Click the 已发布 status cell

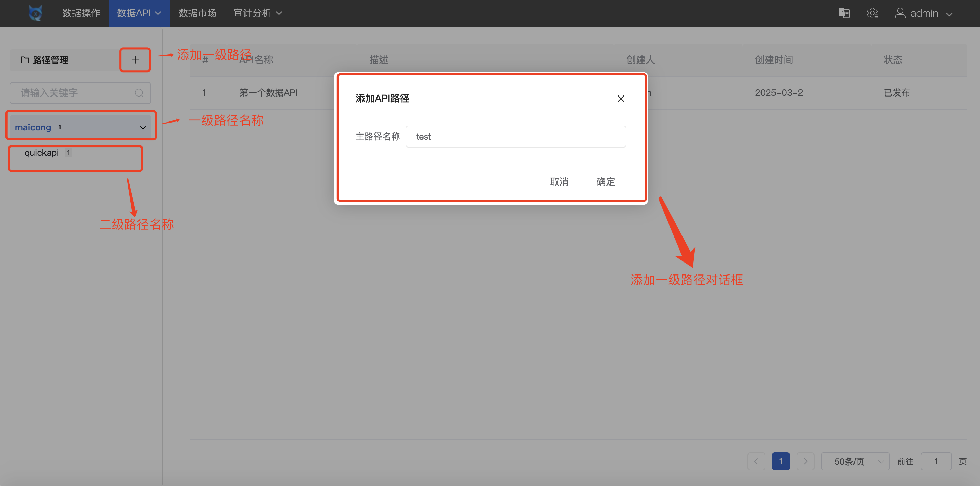click(x=896, y=93)
